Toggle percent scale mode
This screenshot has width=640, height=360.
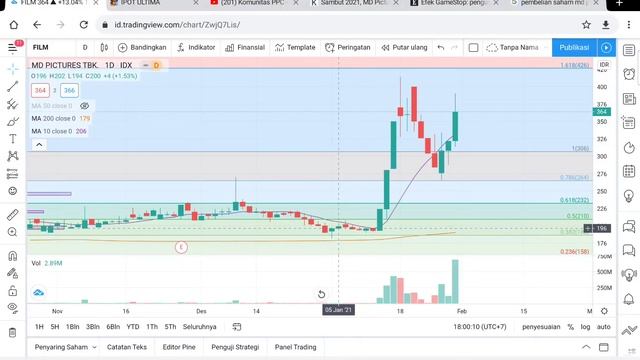click(571, 327)
